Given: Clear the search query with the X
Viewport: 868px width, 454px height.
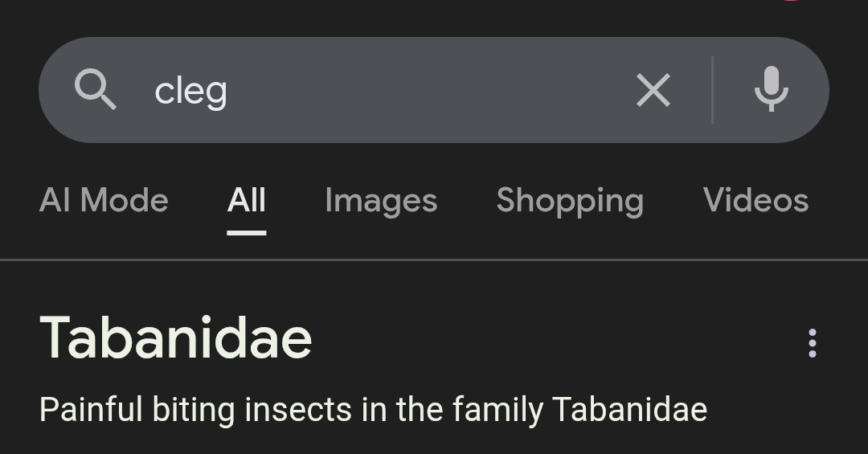Looking at the screenshot, I should pyautogui.click(x=653, y=90).
